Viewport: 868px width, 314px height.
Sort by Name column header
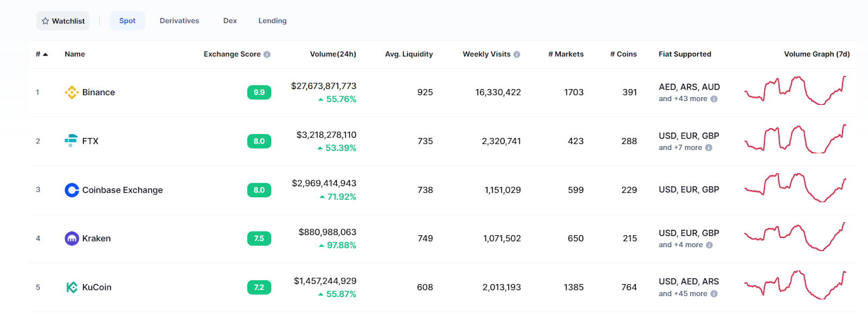pyautogui.click(x=75, y=54)
